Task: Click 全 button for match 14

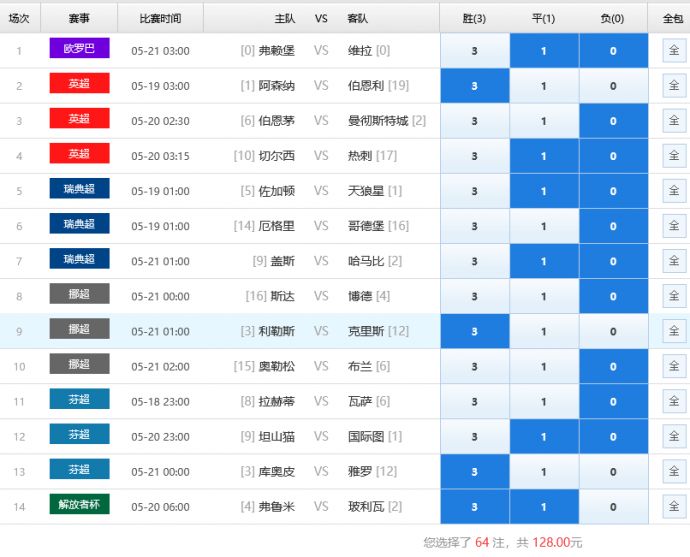Action: tap(674, 506)
